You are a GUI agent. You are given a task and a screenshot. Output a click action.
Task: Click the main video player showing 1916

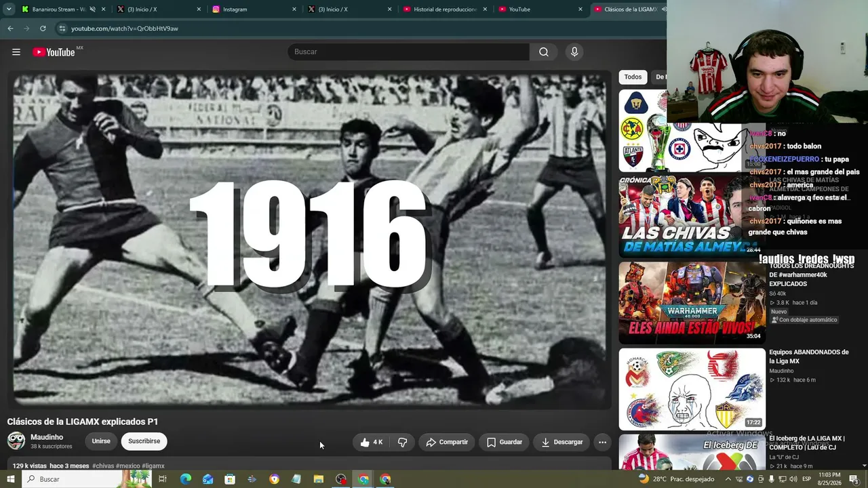[x=310, y=241]
